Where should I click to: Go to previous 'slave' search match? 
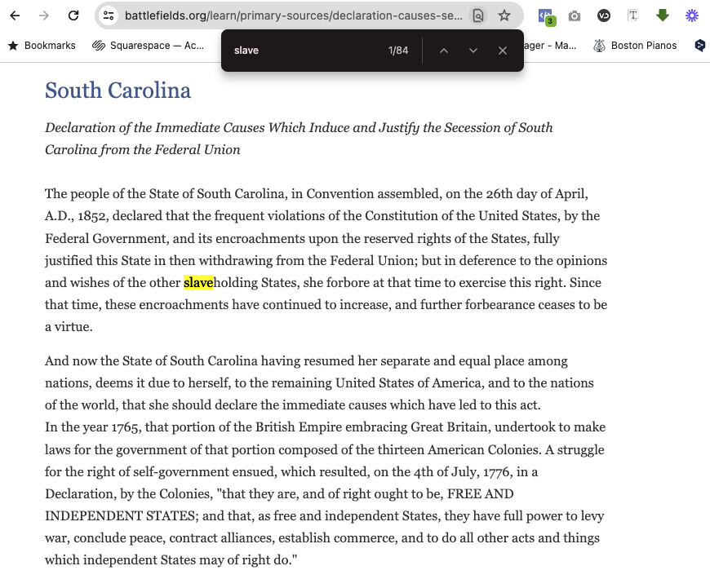(444, 51)
